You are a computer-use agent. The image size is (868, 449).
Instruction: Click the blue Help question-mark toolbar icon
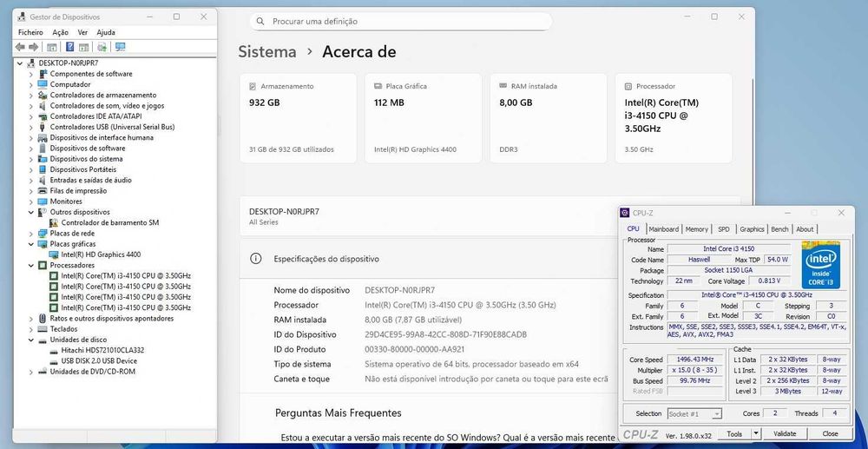pos(69,47)
